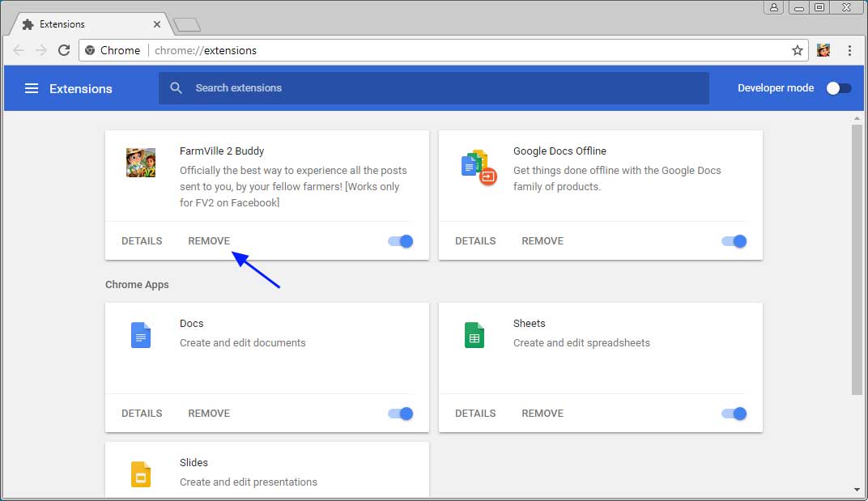Click the Remove button under Sheets
The height and width of the screenshot is (501, 868).
542,413
